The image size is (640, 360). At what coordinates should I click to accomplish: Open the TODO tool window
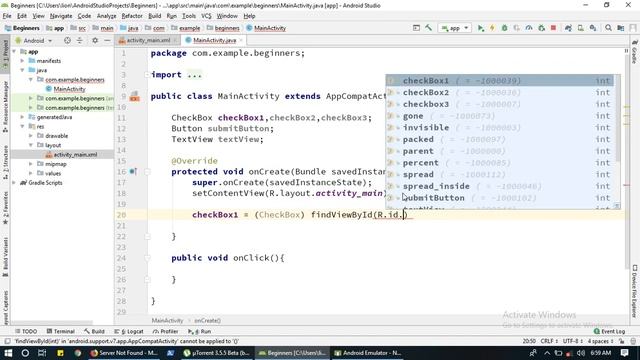click(26, 331)
